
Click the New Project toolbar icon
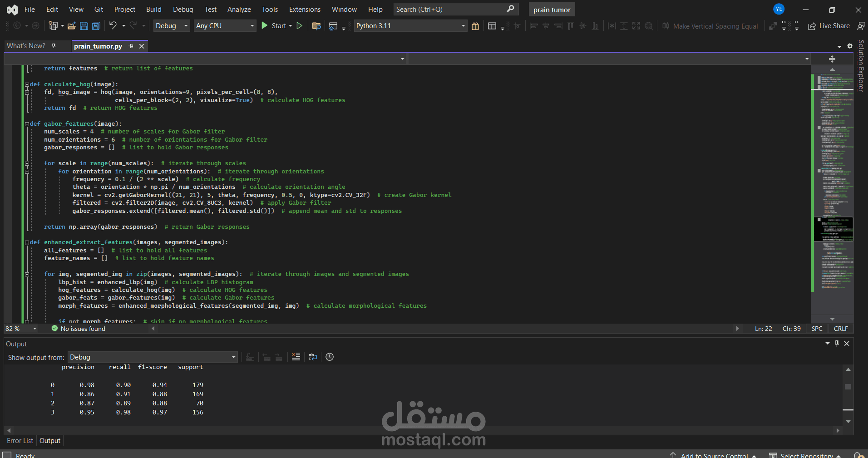pyautogui.click(x=53, y=26)
